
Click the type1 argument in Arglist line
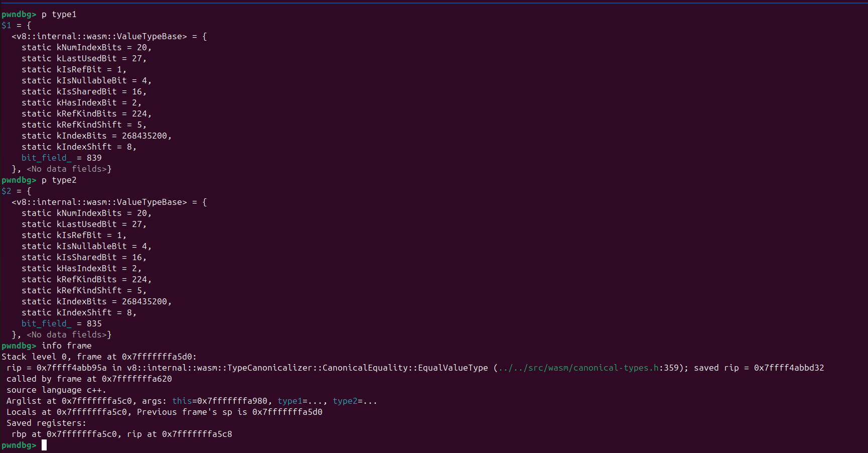coord(290,401)
